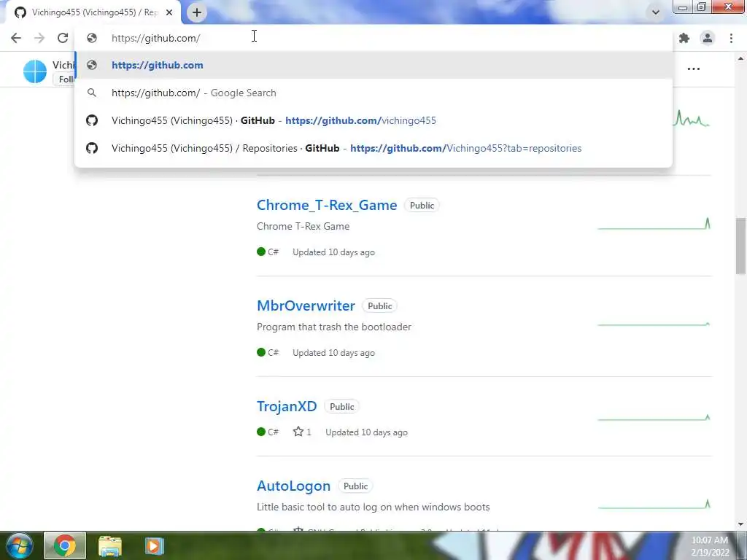The width and height of the screenshot is (747, 560).
Task: Click the Chrome icon in the taskbar
Action: (65, 545)
